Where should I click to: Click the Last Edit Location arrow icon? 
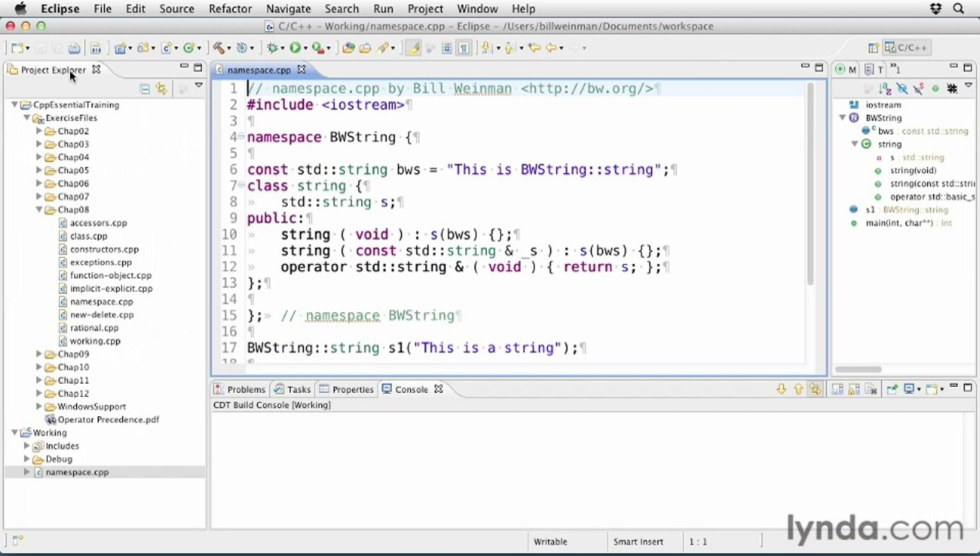[534, 48]
